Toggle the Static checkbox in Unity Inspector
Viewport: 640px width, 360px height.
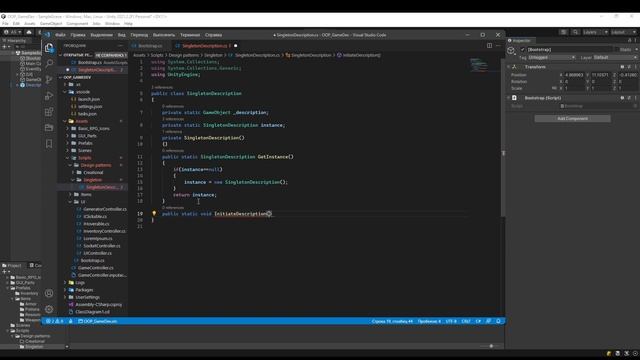coord(618,49)
